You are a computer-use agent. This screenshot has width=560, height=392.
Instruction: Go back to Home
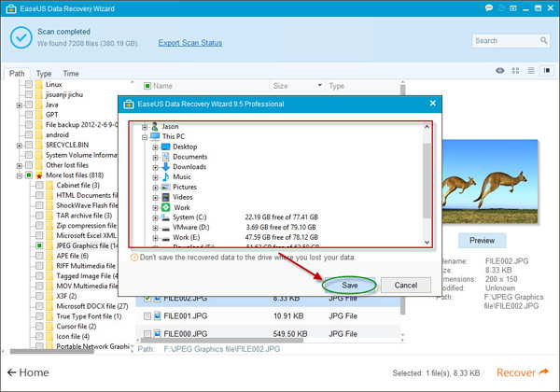[x=28, y=372]
